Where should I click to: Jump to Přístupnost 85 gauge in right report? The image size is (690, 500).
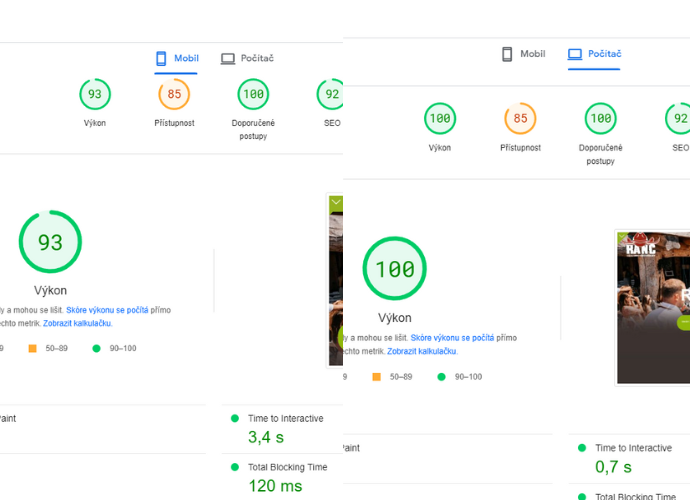(x=520, y=118)
